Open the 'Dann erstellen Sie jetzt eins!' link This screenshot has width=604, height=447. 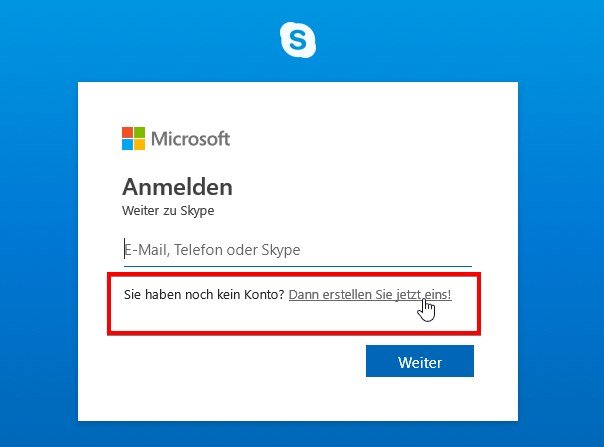point(370,294)
